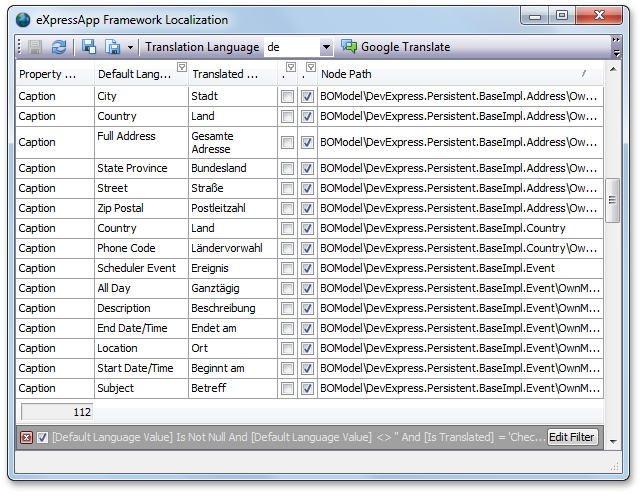Select the All Day cell
This screenshot has height=496, width=643.
[x=141, y=288]
